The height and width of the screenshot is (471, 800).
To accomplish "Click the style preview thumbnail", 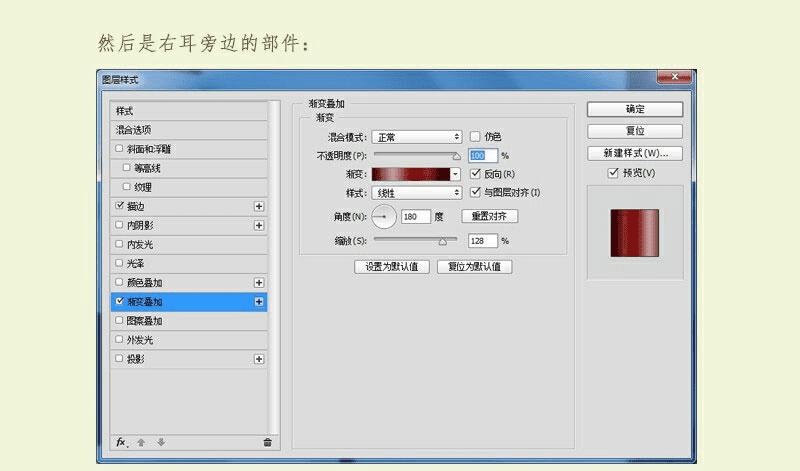I will 635,233.
